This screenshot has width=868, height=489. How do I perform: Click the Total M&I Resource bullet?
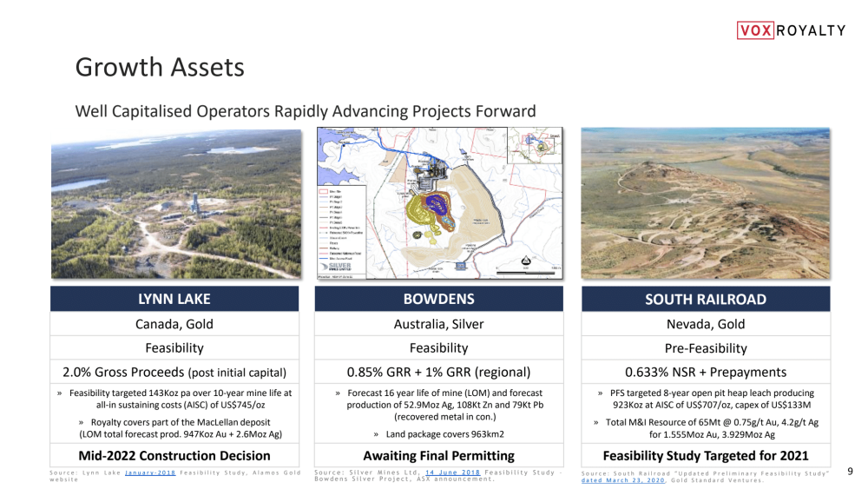[707, 428]
